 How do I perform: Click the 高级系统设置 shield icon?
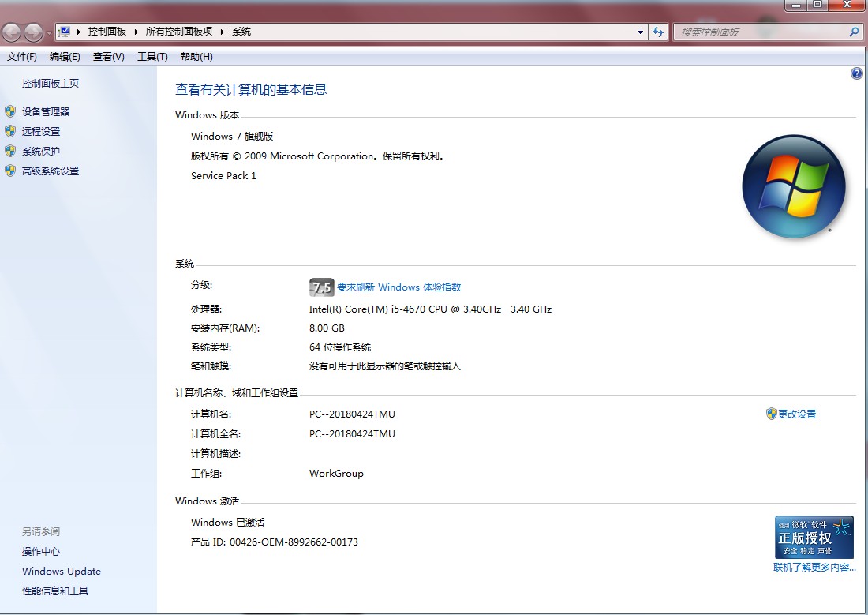[9, 171]
